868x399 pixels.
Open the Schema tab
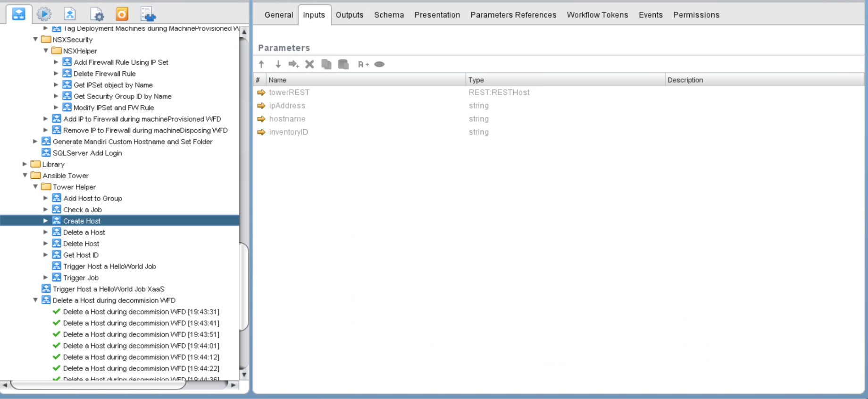tap(389, 15)
